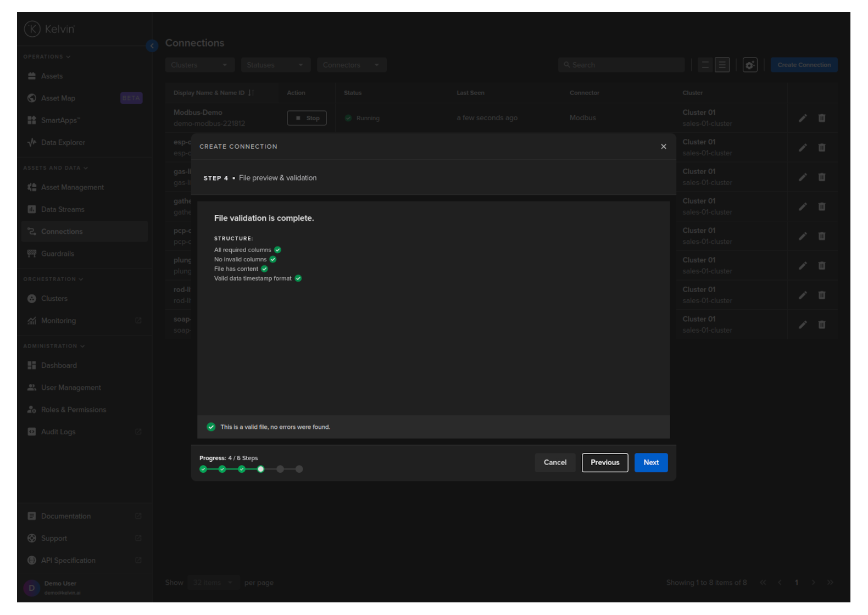This screenshot has height=615, width=868.
Task: Open Data Explorer in the sidebar
Action: pyautogui.click(x=63, y=142)
